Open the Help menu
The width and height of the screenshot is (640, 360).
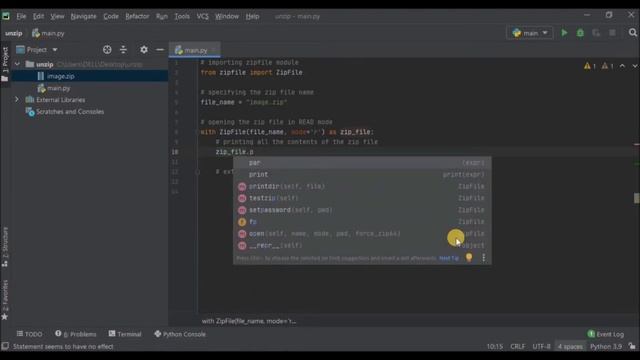[x=252, y=16]
